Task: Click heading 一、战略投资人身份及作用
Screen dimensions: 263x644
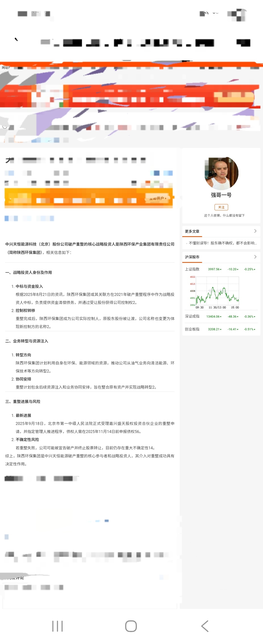Action: 29,272
